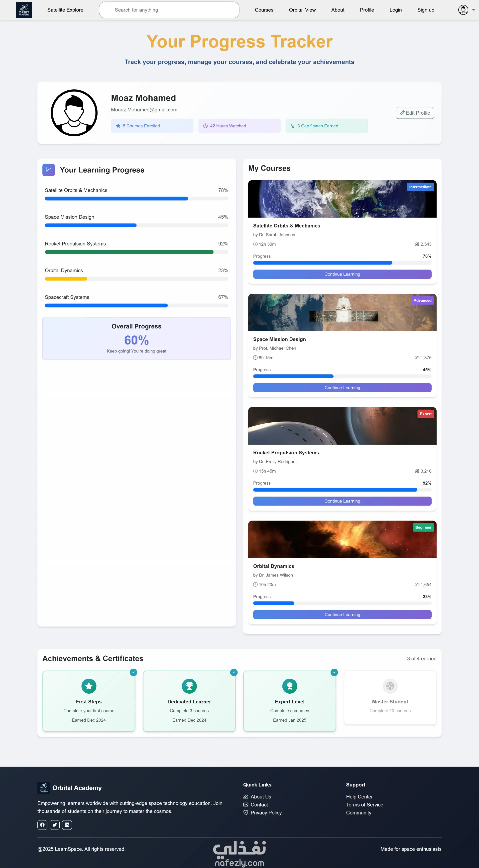This screenshot has height=868, width=479.
Task: Click the Edit Profile button
Action: coord(414,113)
